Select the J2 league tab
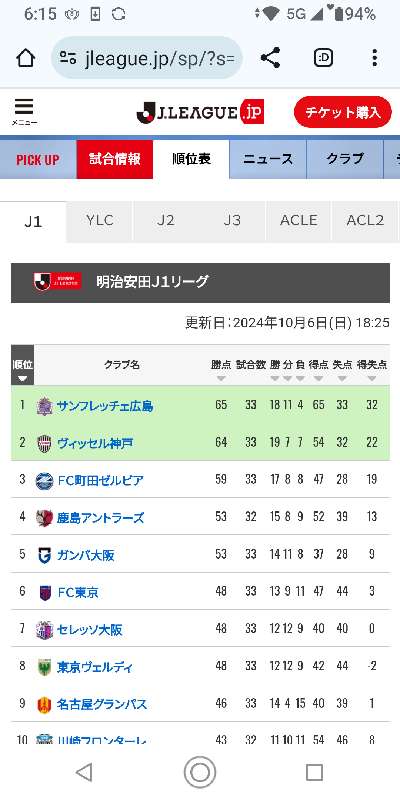The image size is (400, 800). click(166, 220)
